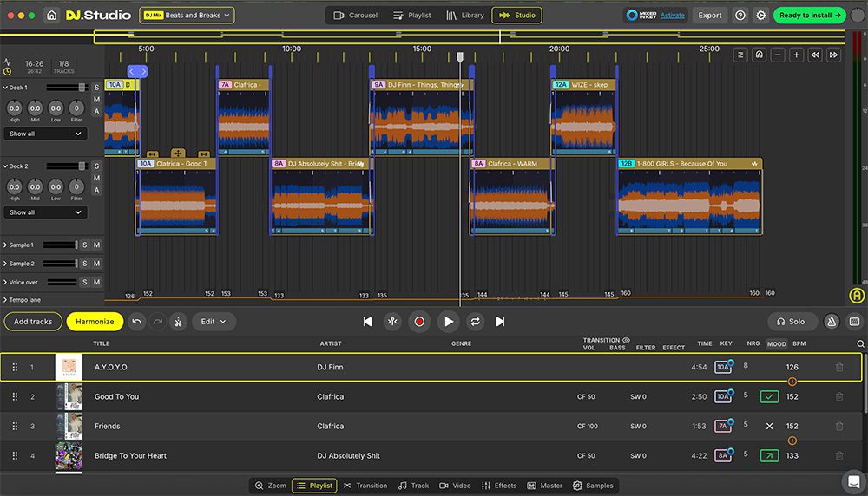The width and height of the screenshot is (868, 496).
Task: Skip to previous track
Action: (367, 321)
